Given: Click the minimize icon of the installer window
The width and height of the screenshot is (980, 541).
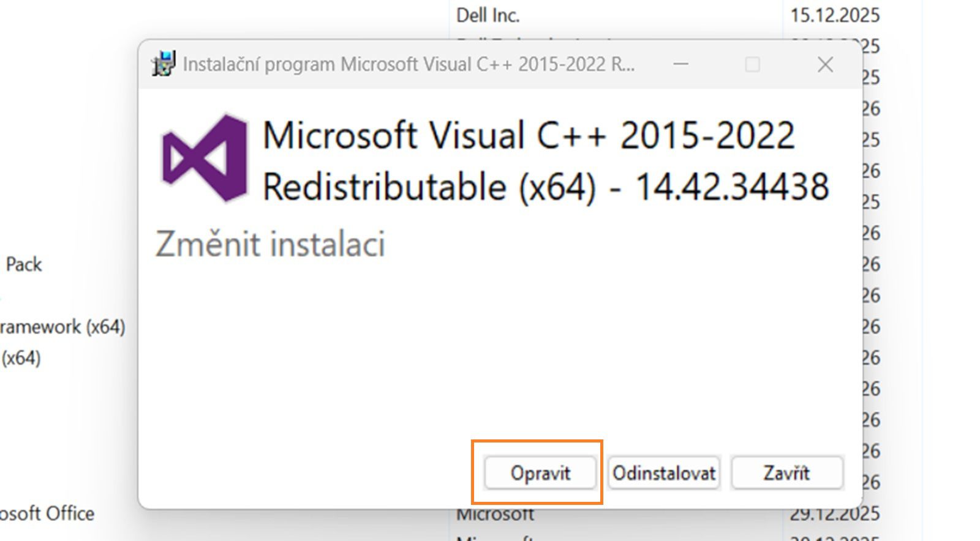Looking at the screenshot, I should click(680, 64).
